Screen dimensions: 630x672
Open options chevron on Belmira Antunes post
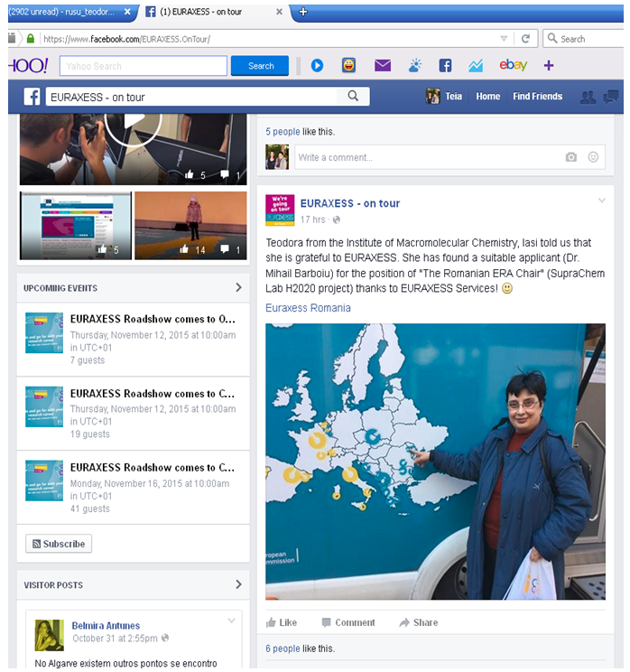(231, 621)
